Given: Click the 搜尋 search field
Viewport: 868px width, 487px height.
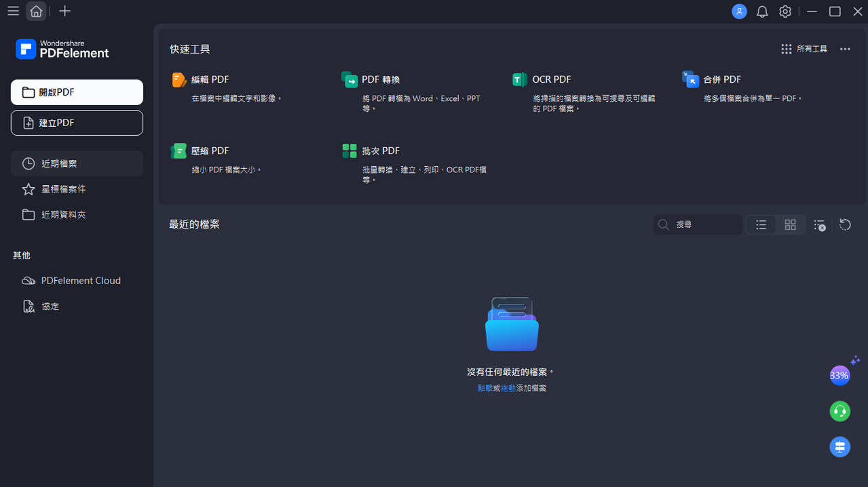Looking at the screenshot, I should (698, 225).
